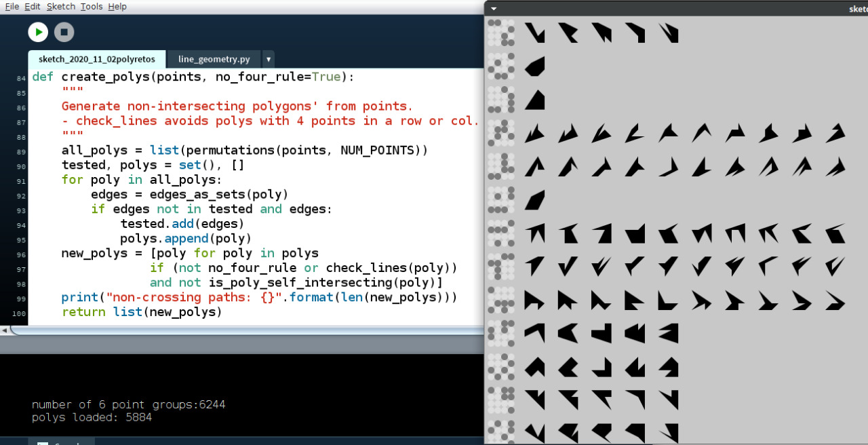Open the Tools menu
This screenshot has height=445, width=868.
(x=91, y=6)
